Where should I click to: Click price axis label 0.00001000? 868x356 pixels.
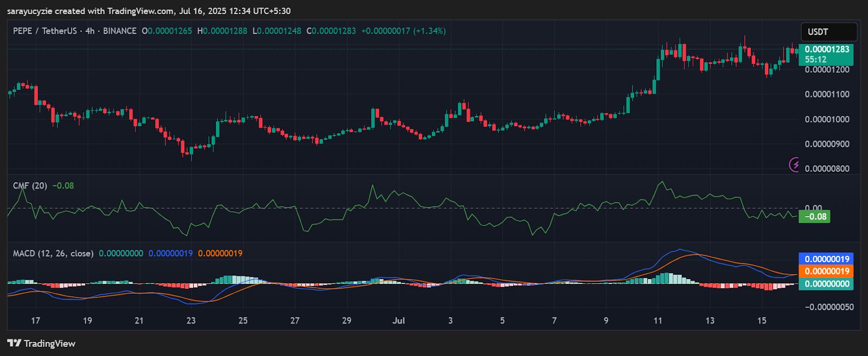click(827, 119)
